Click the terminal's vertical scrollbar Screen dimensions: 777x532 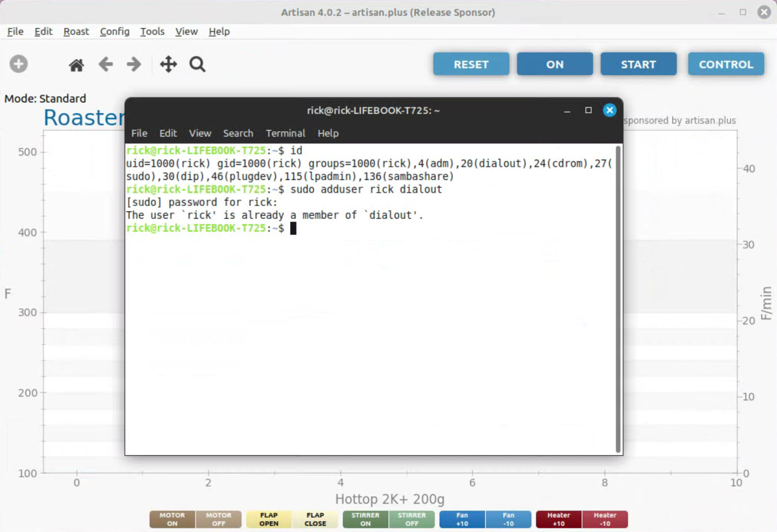coord(618,299)
